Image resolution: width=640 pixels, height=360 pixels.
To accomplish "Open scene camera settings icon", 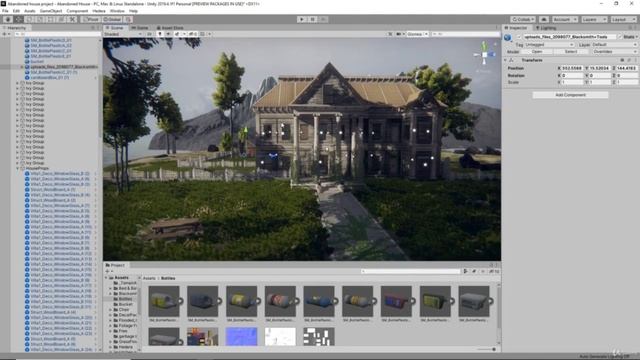I will coord(399,34).
